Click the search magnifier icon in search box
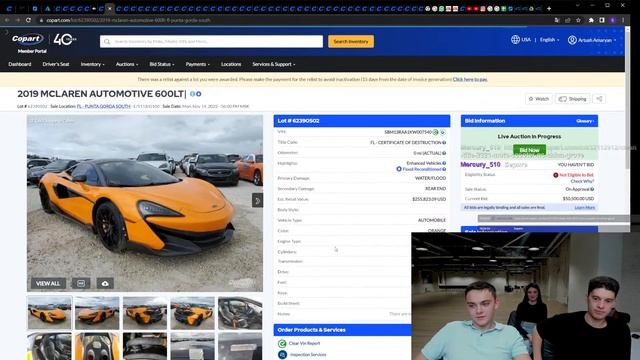 (x=107, y=41)
